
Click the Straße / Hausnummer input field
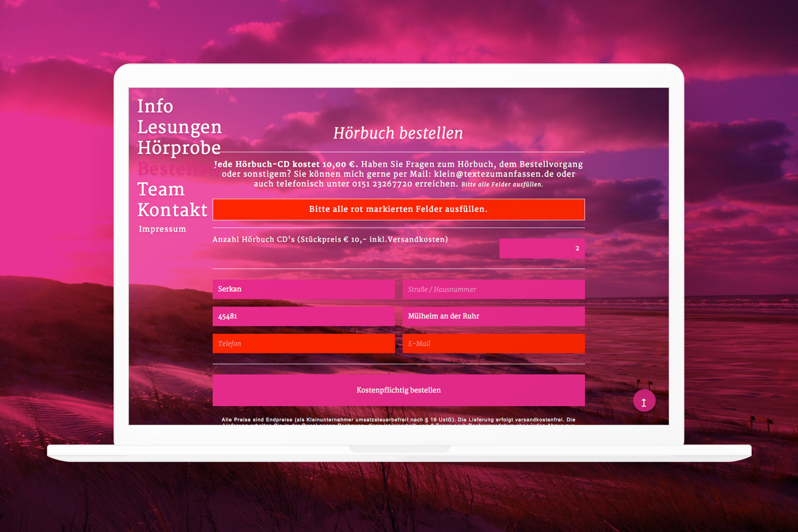pos(493,289)
